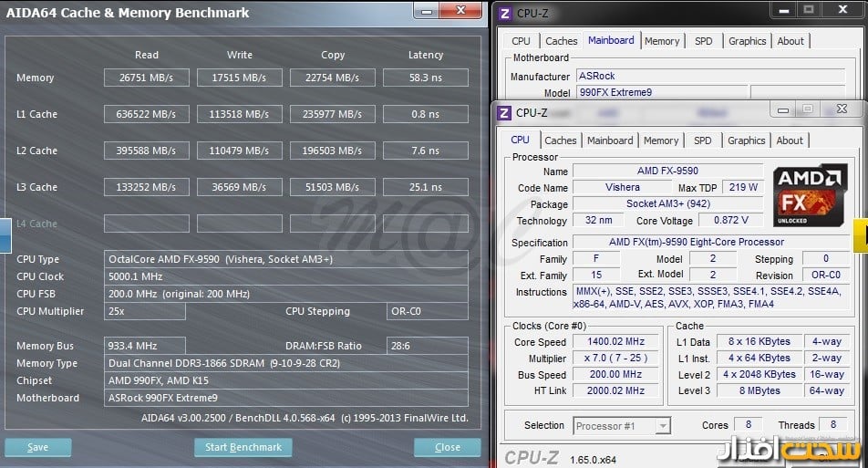Click Core Speed value 1400.02 MHz
868x468 pixels.
pos(616,342)
